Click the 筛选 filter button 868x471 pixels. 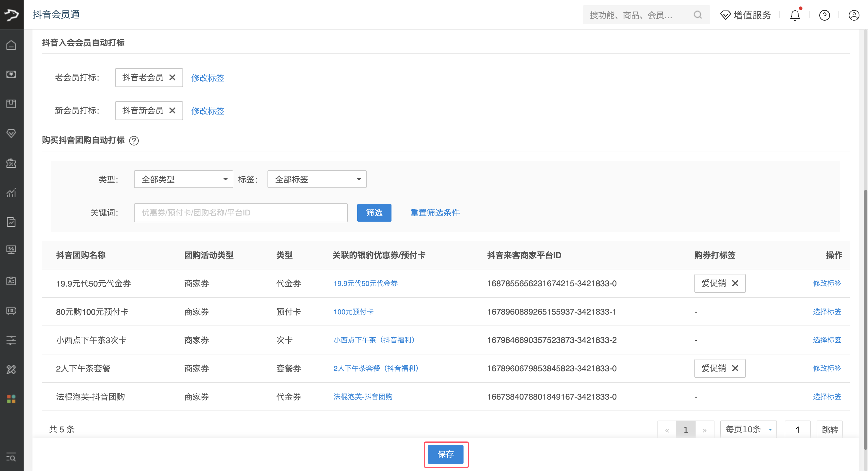tap(374, 212)
